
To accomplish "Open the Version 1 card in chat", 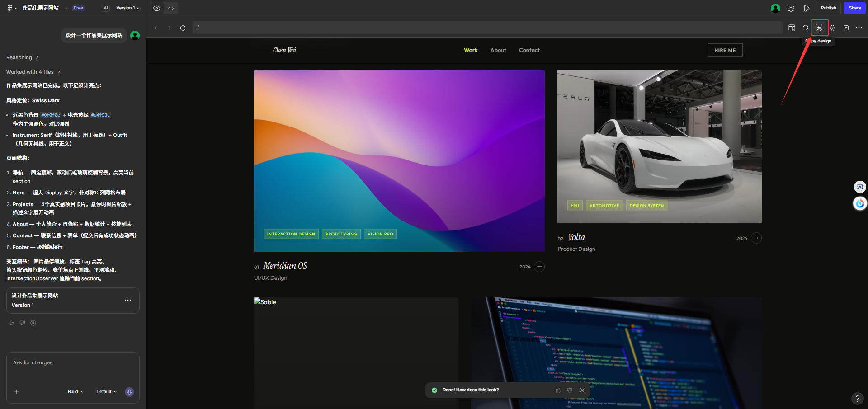I will tap(73, 301).
